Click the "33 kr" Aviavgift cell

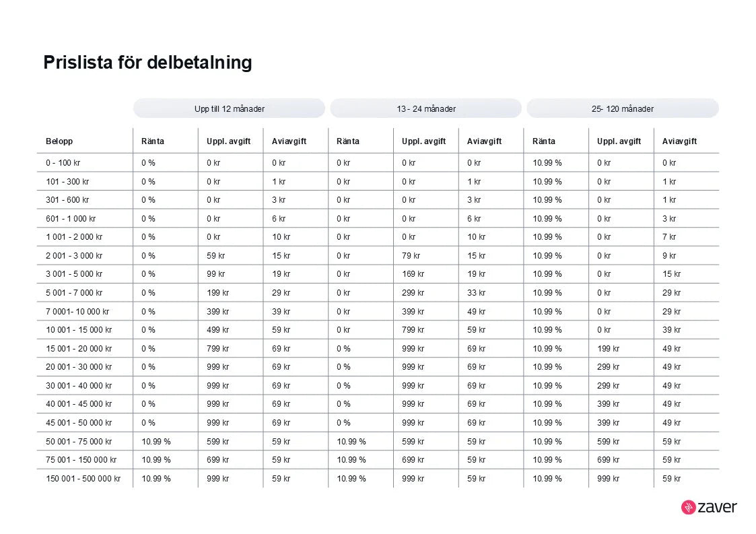tap(476, 293)
